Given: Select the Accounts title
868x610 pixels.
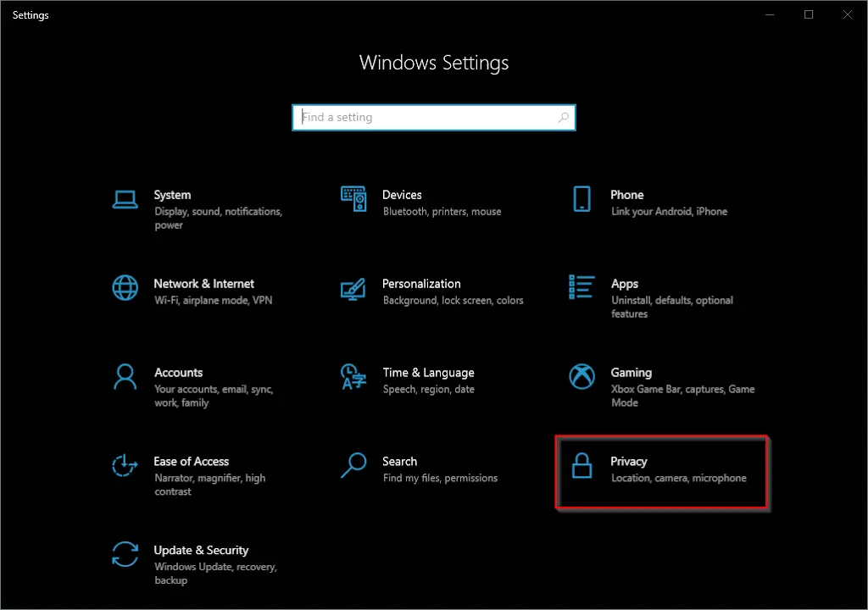Looking at the screenshot, I should pyautogui.click(x=178, y=373).
